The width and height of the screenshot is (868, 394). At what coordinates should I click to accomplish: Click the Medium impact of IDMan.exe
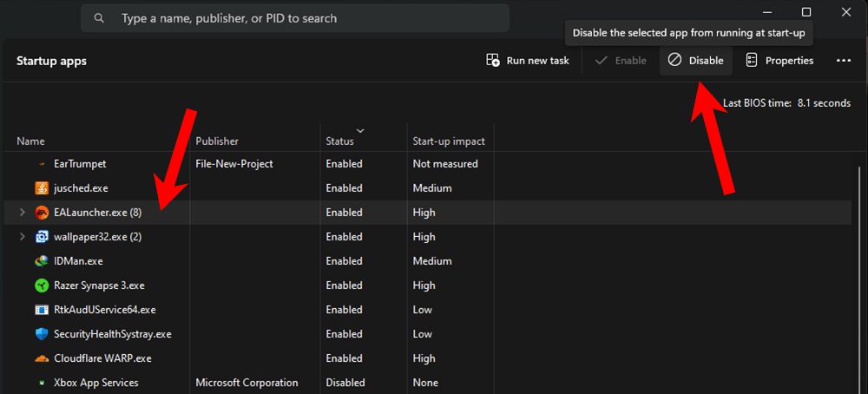pos(432,261)
